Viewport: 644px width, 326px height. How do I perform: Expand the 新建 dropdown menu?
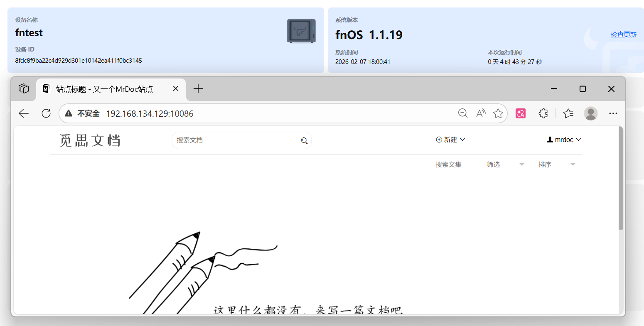coord(450,140)
